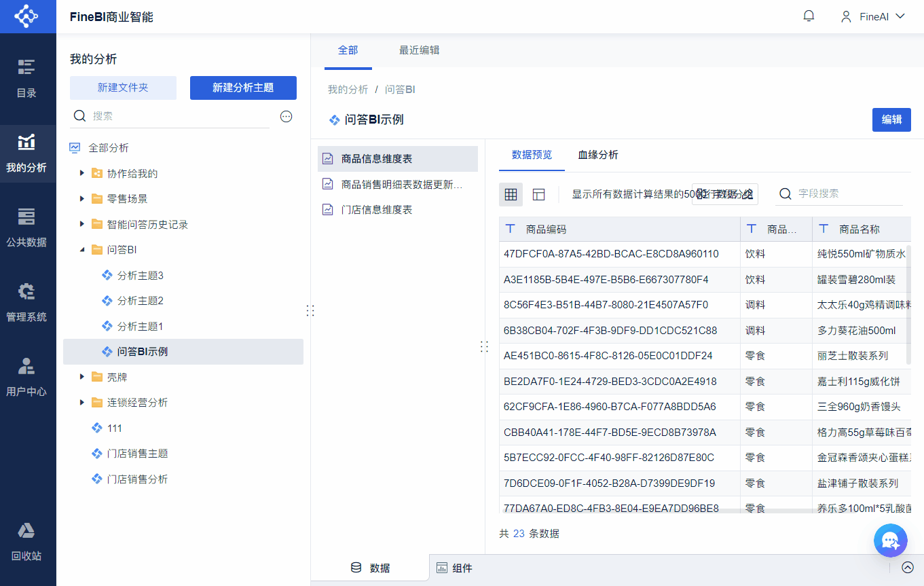Expand the 零售场景 folder

coord(82,199)
